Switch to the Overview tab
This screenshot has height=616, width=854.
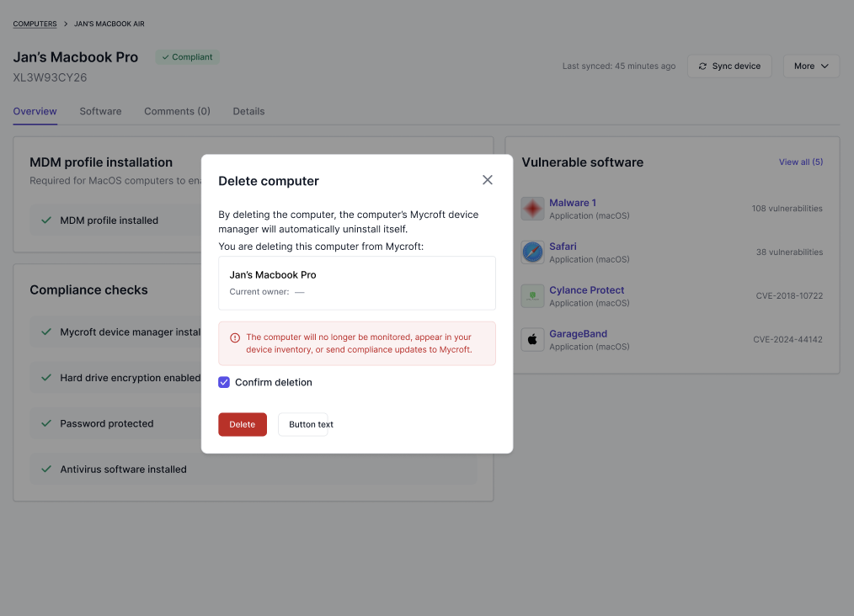pyautogui.click(x=35, y=112)
